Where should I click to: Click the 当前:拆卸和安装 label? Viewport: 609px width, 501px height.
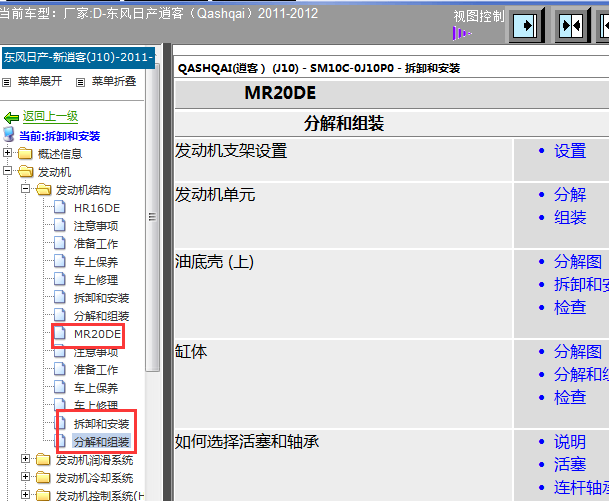tap(60, 136)
